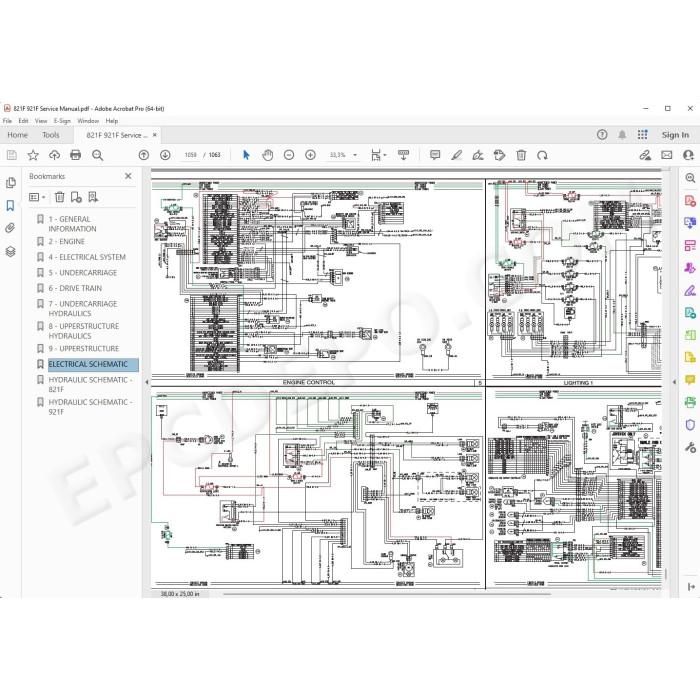
Task: Select the HYDRAULIC SCHEMATIC - 921F bookmark
Action: tap(90, 407)
